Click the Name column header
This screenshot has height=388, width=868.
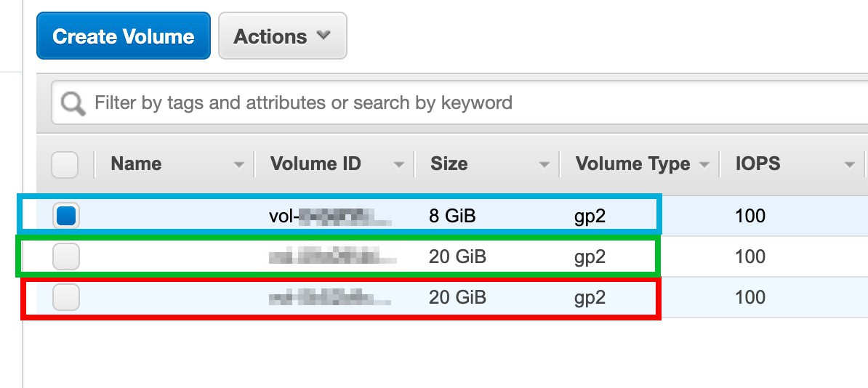click(x=136, y=163)
